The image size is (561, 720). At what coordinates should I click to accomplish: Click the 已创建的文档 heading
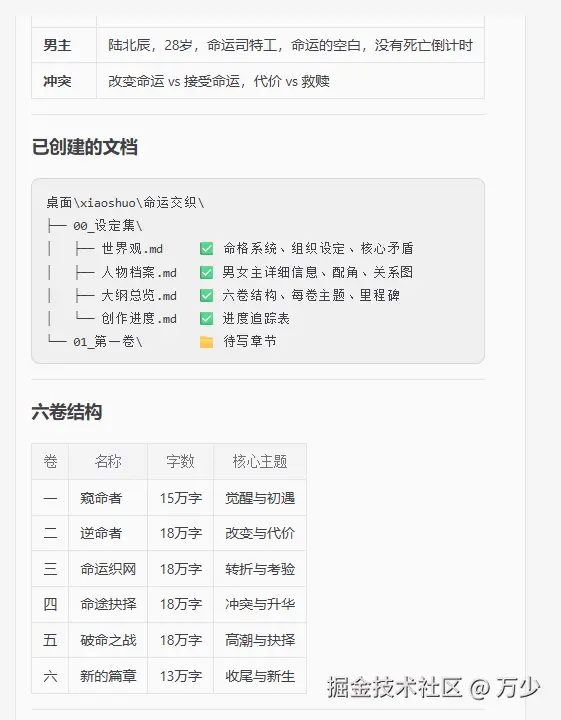coord(84,147)
